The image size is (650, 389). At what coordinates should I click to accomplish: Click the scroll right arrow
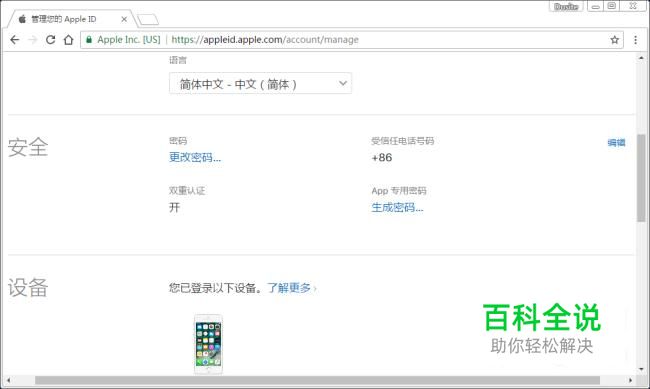(631, 380)
